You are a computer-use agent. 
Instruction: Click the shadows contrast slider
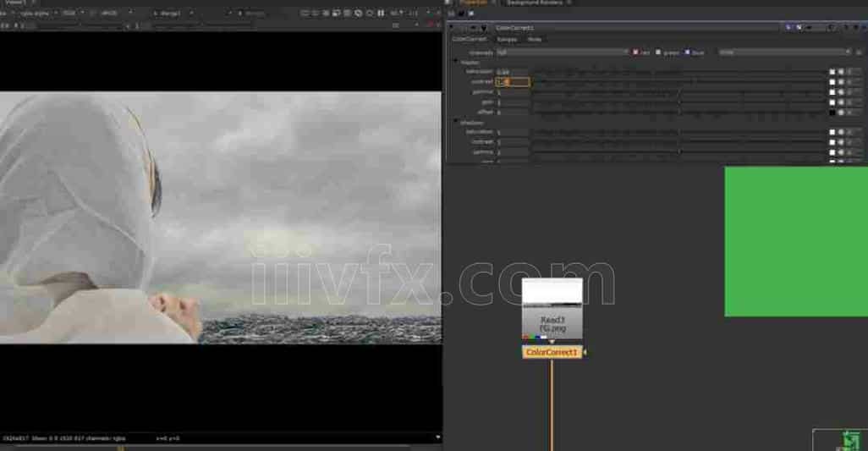(x=679, y=142)
